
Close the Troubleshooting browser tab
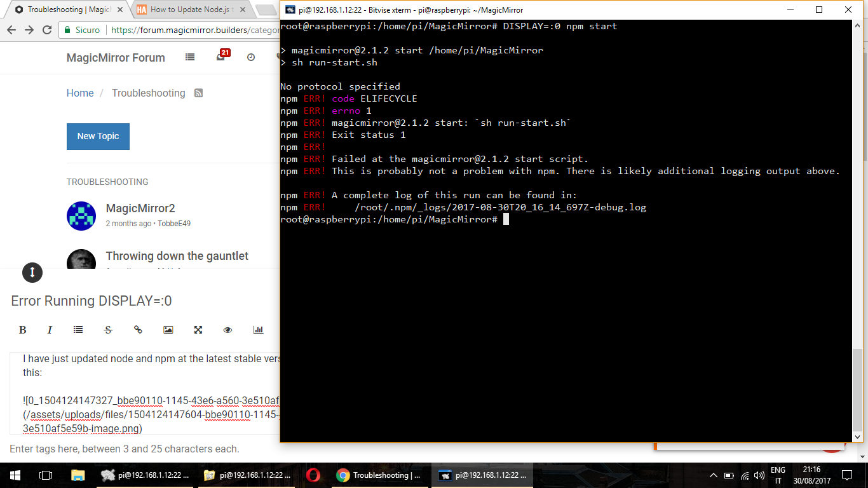click(120, 10)
